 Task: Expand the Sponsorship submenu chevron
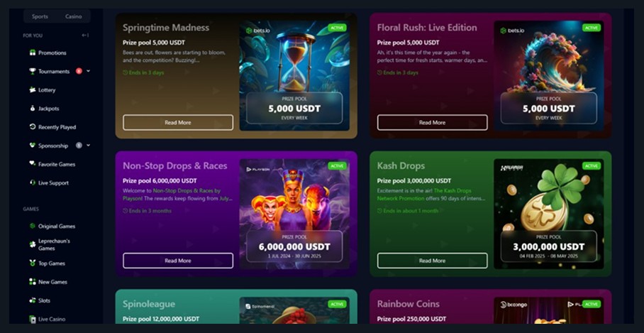89,145
